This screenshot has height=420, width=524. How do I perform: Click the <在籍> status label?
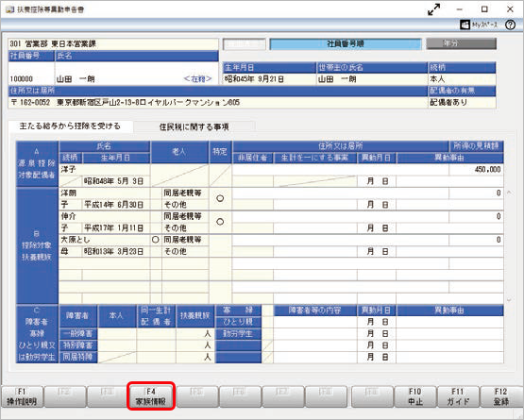(197, 79)
